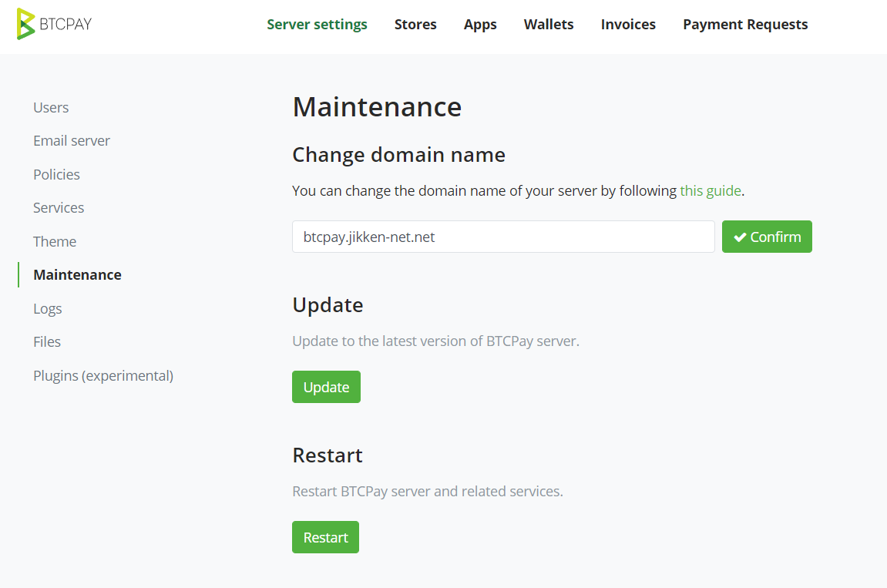
Task: Open the Server settings menu
Action: pyautogui.click(x=317, y=25)
